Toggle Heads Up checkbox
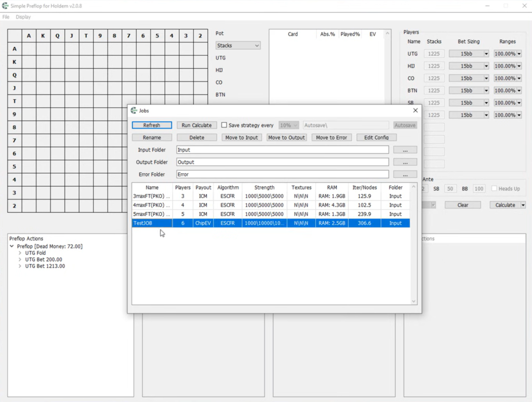The height and width of the screenshot is (402, 532). (494, 188)
